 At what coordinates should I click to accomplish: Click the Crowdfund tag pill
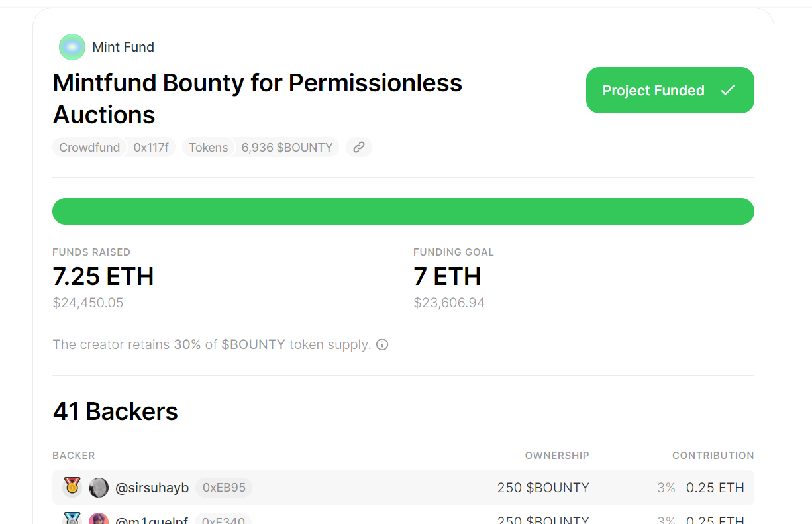coord(89,147)
